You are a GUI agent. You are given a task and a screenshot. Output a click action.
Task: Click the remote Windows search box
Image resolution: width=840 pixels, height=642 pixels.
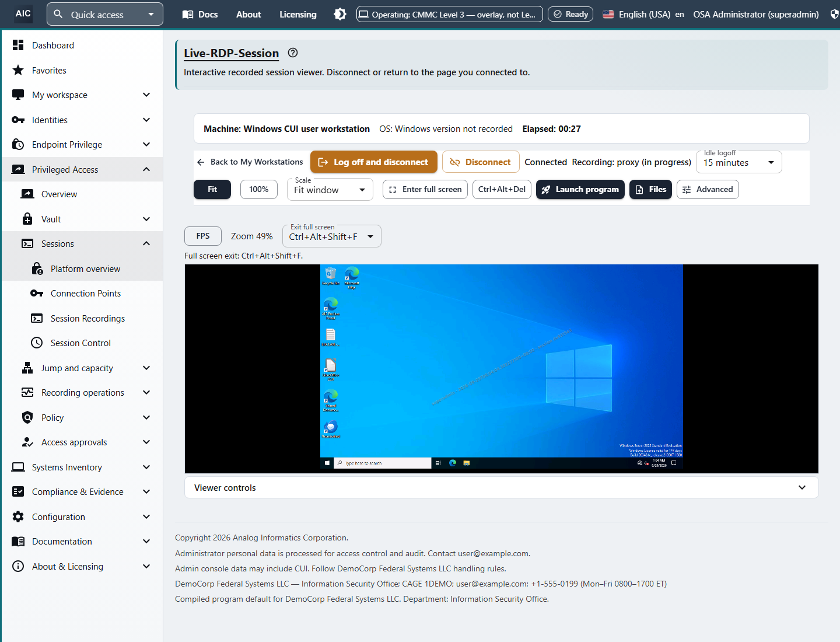[x=383, y=463]
